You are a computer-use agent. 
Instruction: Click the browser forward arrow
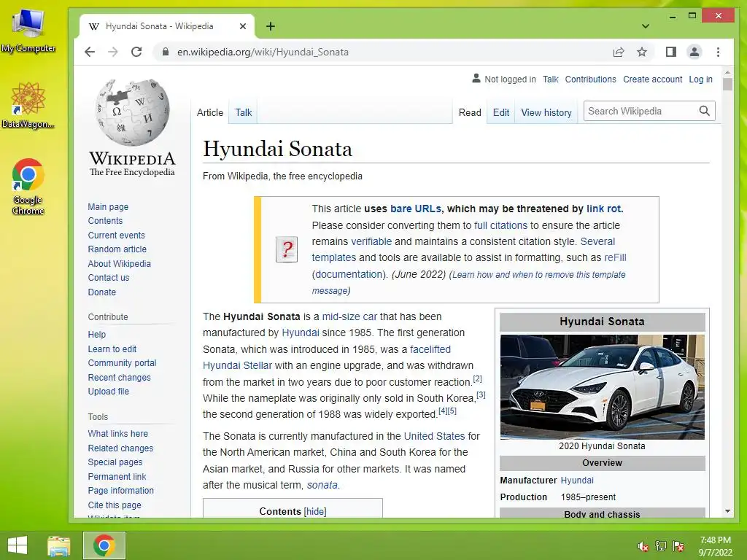tap(113, 52)
